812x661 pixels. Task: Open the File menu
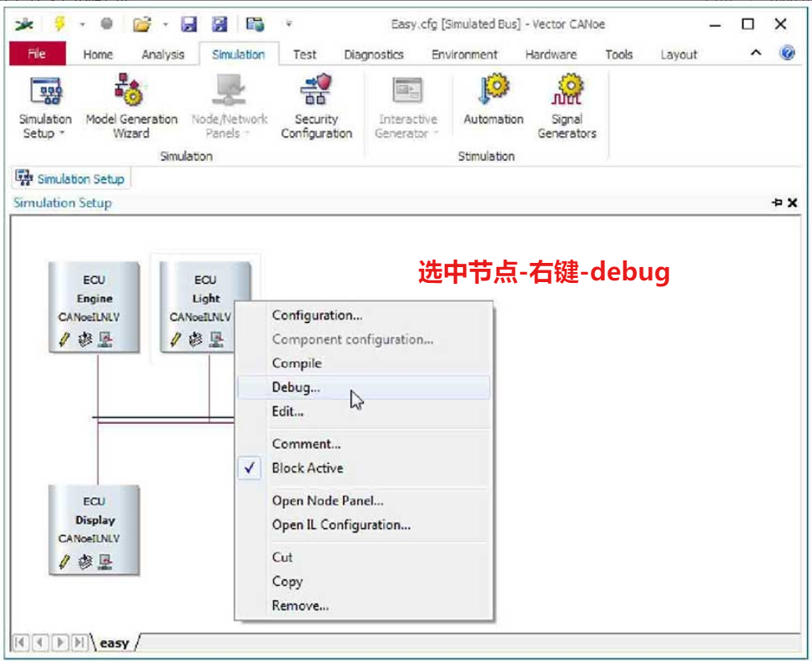38,52
